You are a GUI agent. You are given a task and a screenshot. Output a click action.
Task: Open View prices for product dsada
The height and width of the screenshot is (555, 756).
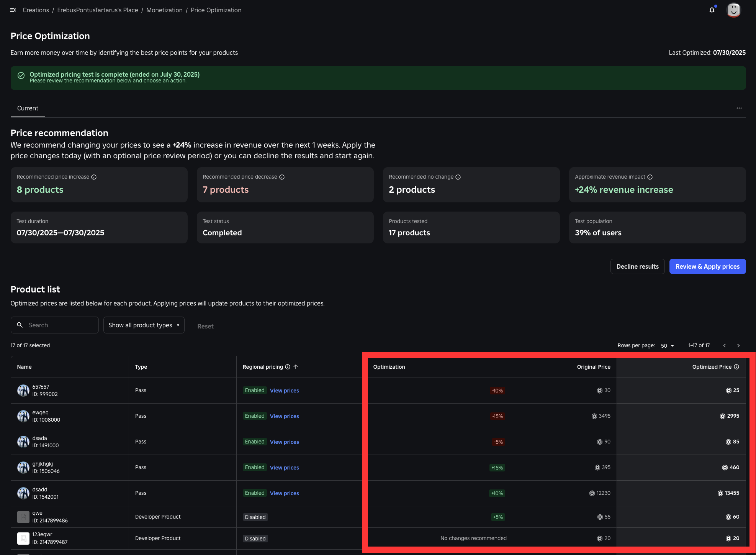pyautogui.click(x=284, y=442)
